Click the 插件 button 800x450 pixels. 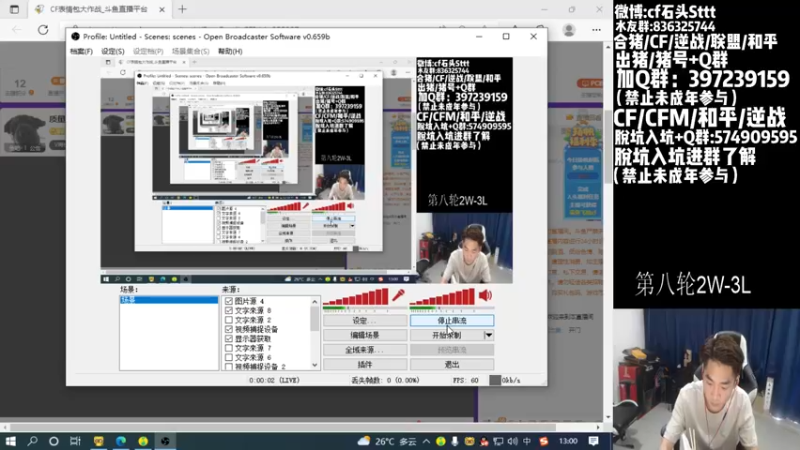365,364
